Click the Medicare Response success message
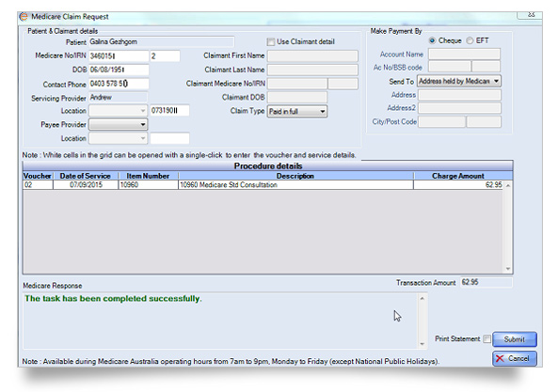 113,299
